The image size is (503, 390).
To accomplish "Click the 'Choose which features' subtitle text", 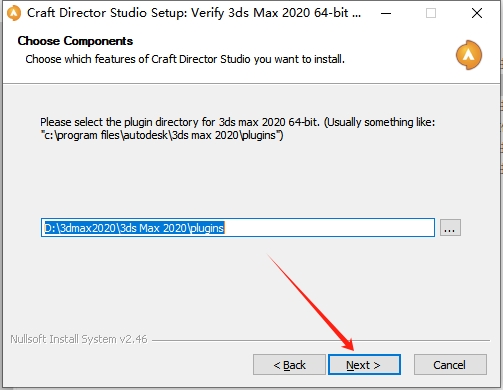I will point(185,59).
